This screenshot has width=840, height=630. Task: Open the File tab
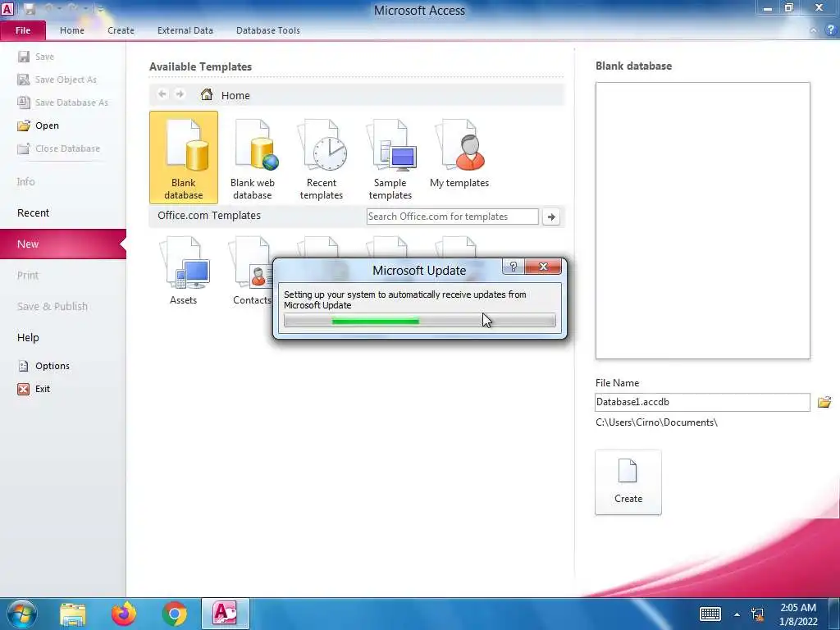(x=23, y=30)
